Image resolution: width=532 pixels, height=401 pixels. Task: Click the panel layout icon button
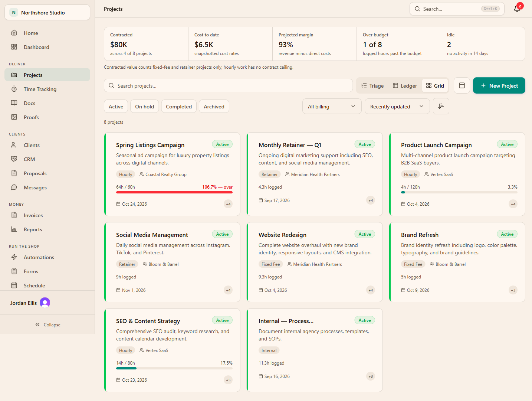pyautogui.click(x=462, y=85)
